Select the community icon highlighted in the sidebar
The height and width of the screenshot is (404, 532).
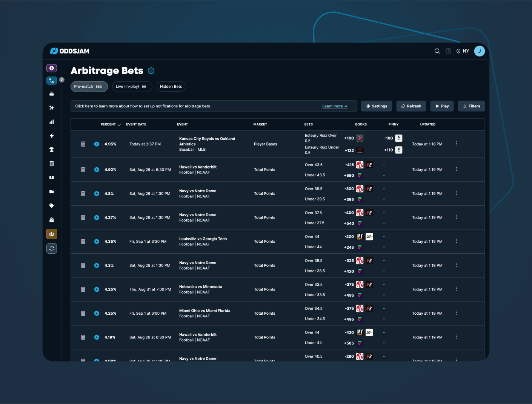click(52, 234)
